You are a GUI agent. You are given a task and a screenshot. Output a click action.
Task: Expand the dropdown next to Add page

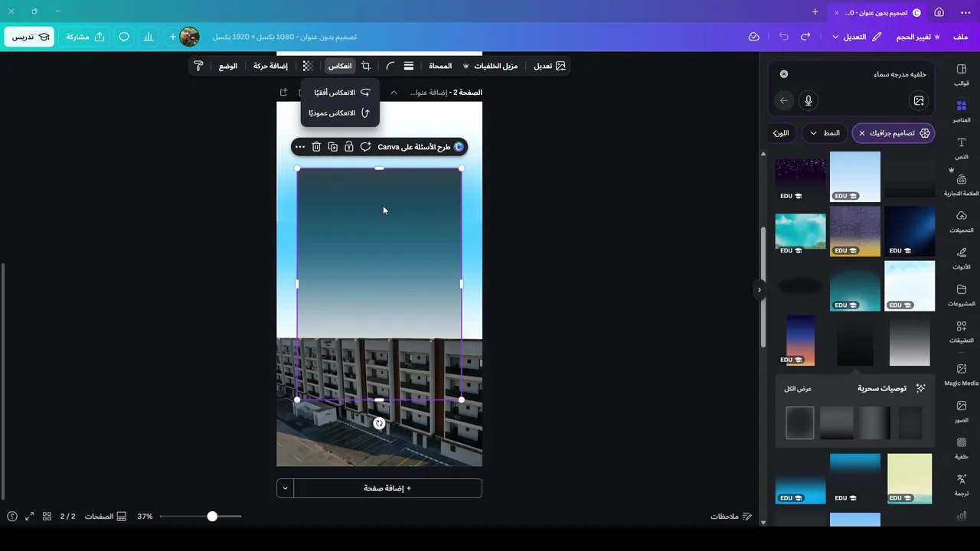tap(285, 488)
